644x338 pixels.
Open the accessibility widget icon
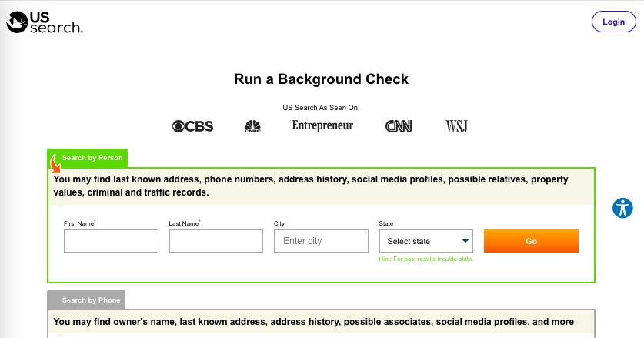pyautogui.click(x=622, y=208)
